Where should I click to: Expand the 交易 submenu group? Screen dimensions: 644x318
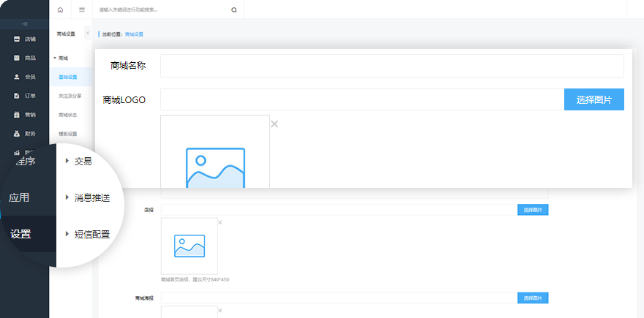[82, 161]
